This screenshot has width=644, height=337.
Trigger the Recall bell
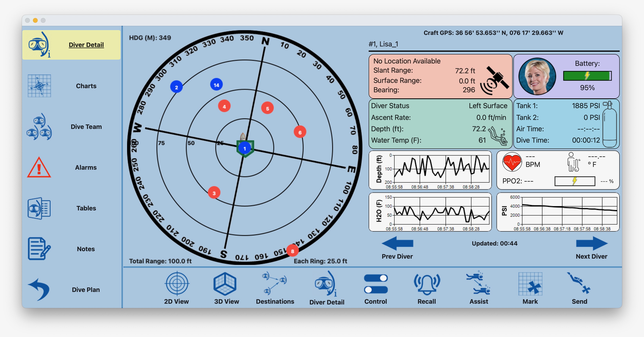427,288
